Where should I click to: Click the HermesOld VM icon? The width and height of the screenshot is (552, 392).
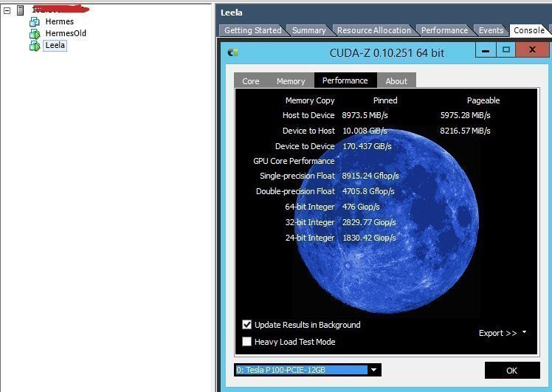click(34, 34)
